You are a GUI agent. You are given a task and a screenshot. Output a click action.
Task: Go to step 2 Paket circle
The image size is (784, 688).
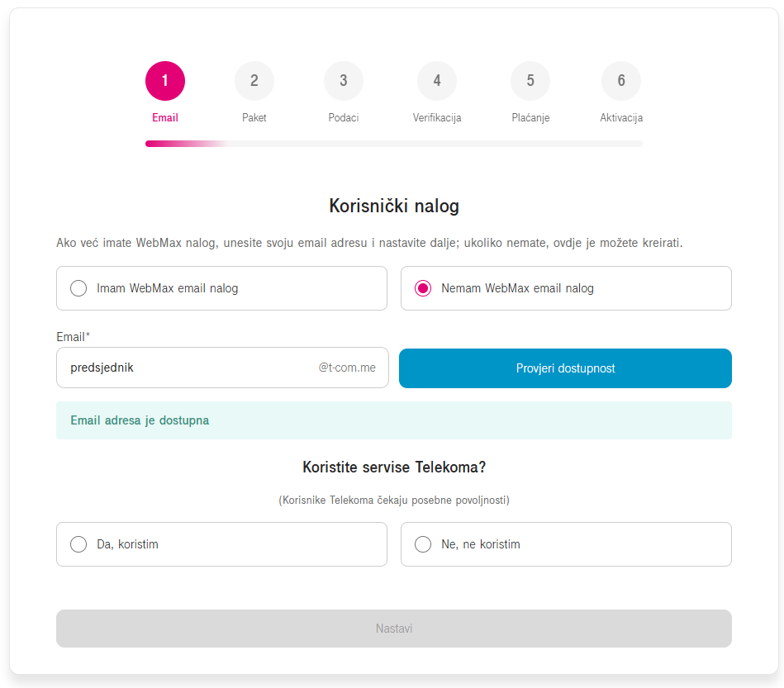pos(254,81)
